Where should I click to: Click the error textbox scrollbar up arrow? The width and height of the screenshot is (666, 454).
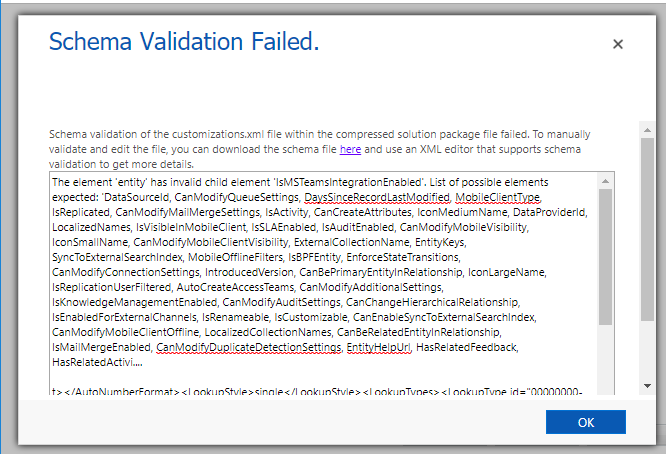(606, 181)
